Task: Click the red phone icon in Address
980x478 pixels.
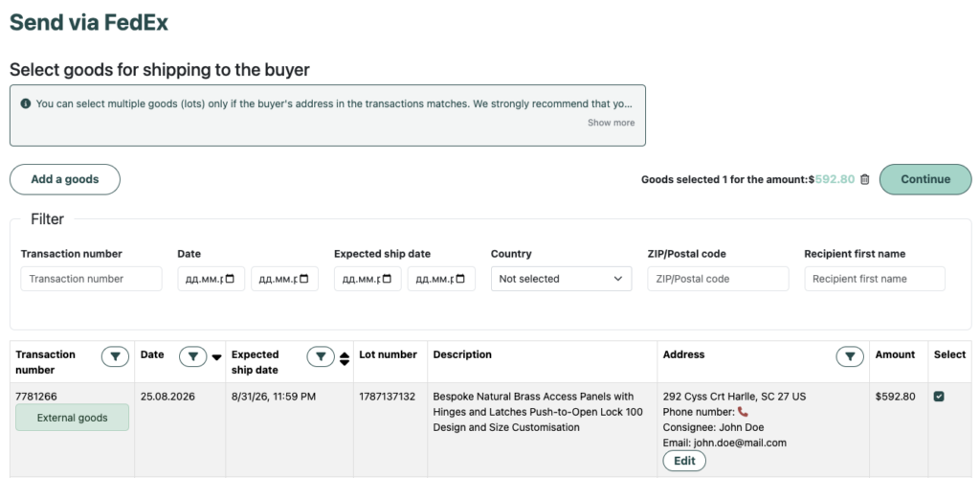Action: [x=743, y=412]
